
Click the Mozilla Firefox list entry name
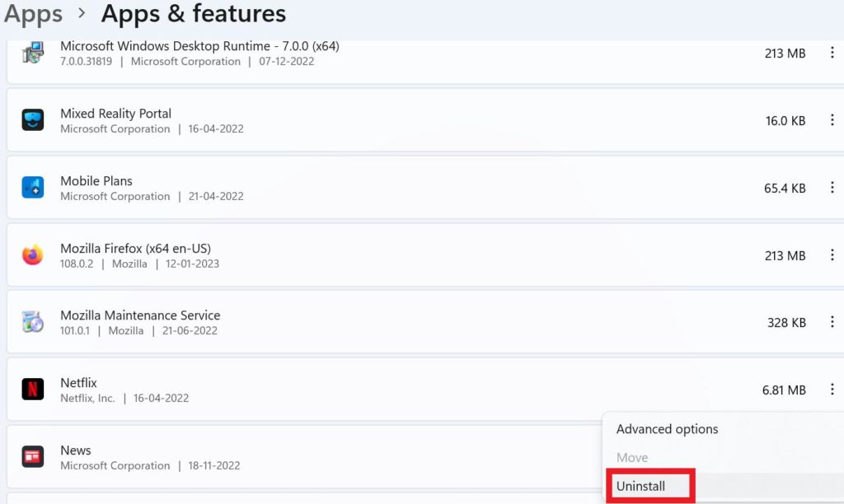[x=135, y=248]
